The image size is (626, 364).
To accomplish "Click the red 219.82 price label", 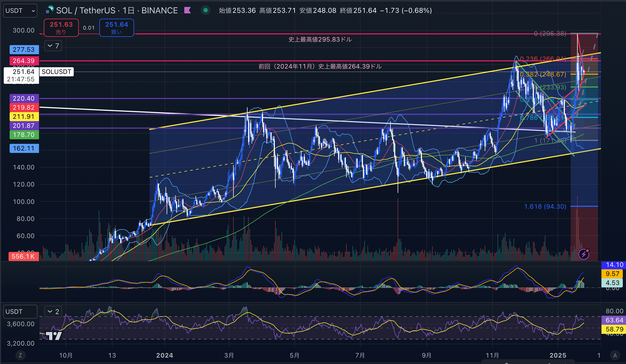I will 24,108.
